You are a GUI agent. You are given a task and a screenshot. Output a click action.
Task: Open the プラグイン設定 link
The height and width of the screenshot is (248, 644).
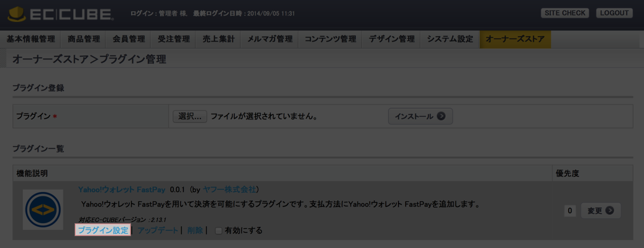tap(102, 231)
